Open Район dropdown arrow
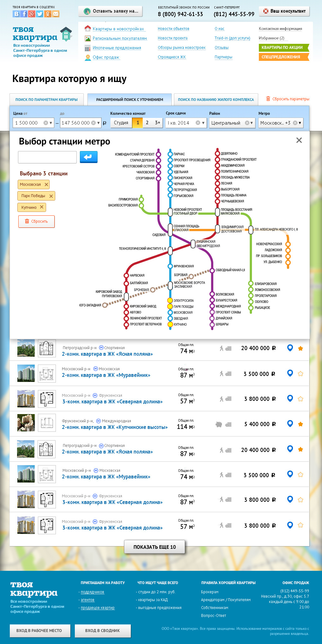Screen dimensions: 322x644 tap(252, 123)
